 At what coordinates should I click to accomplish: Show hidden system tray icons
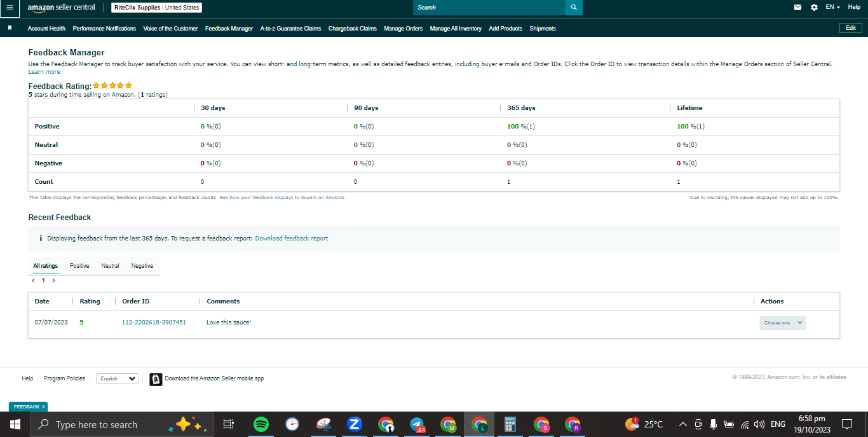[x=683, y=424]
